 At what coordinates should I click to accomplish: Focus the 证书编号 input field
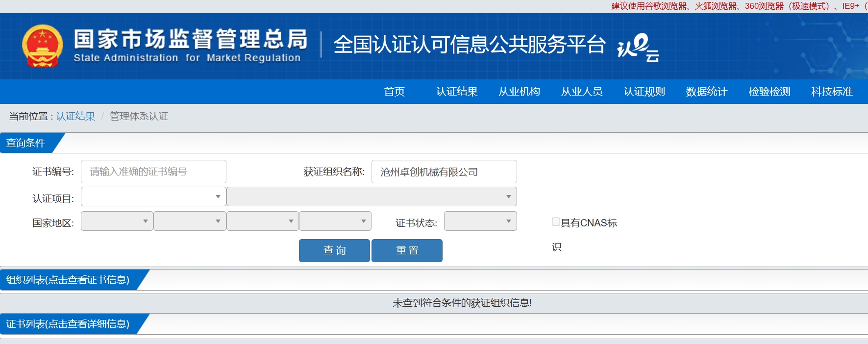(x=153, y=172)
